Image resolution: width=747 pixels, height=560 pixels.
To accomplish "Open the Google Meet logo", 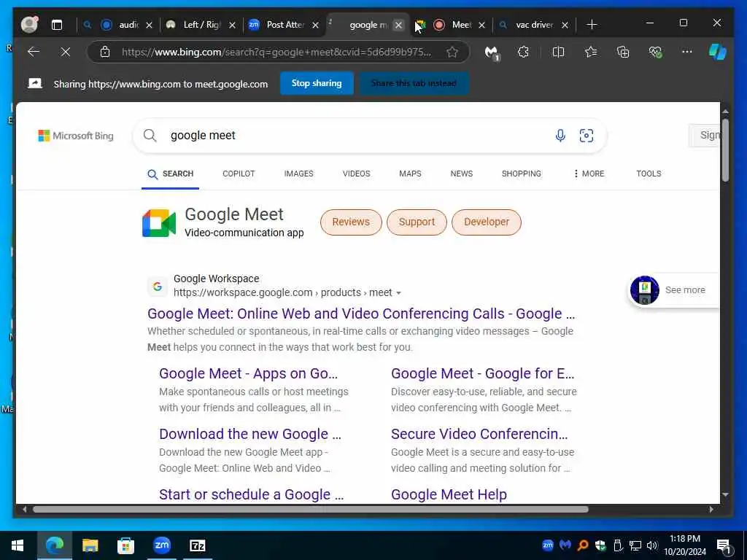I will pyautogui.click(x=159, y=223).
